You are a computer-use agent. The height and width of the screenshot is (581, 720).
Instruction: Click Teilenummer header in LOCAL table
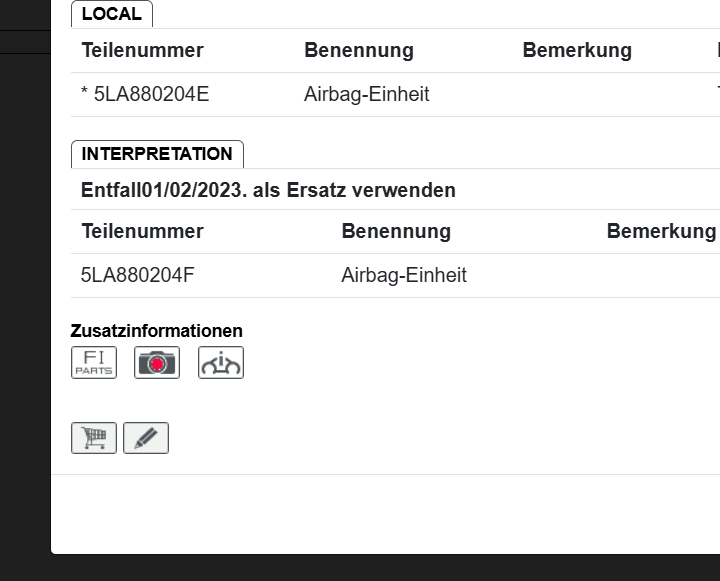(142, 50)
